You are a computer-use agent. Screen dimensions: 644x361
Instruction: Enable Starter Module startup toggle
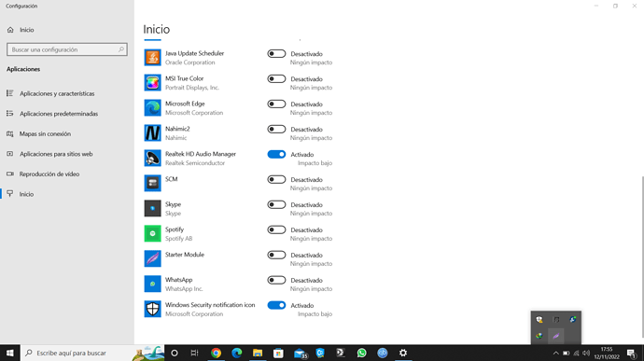276,255
